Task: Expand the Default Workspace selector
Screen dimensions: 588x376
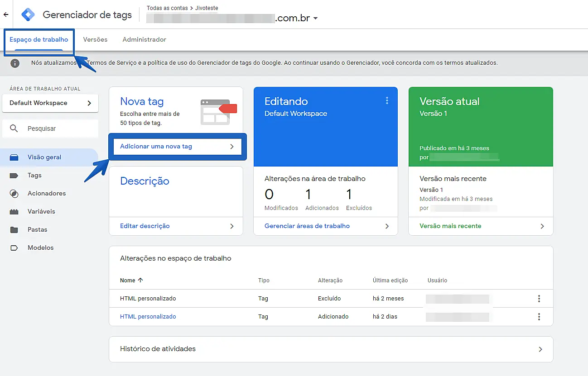Action: coord(50,103)
